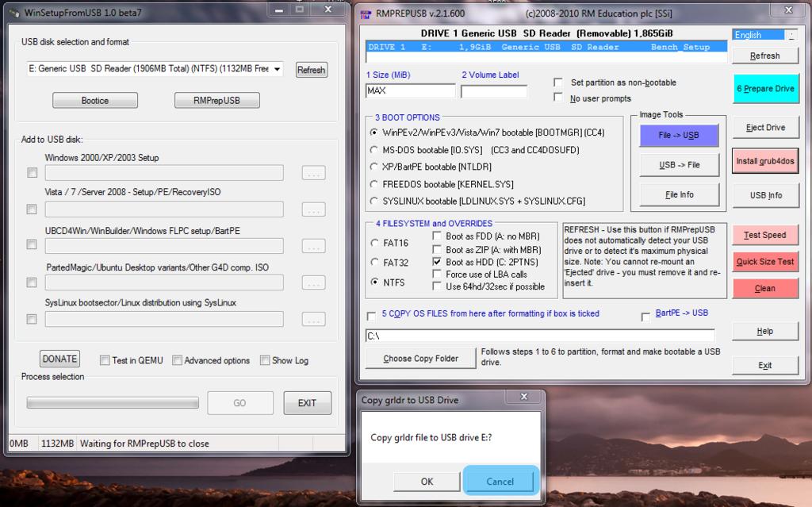Viewport: 812px width, 507px height.
Task: Enable No user prompts checkbox
Action: pyautogui.click(x=557, y=97)
